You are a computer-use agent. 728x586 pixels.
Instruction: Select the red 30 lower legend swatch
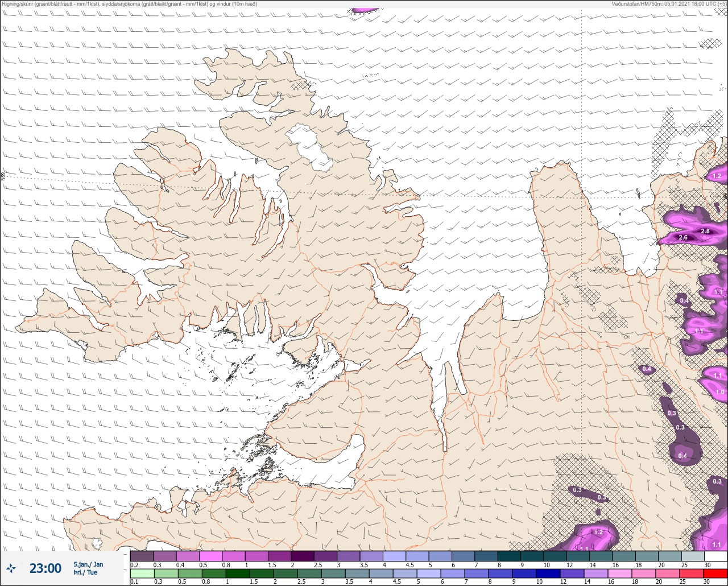(x=715, y=573)
